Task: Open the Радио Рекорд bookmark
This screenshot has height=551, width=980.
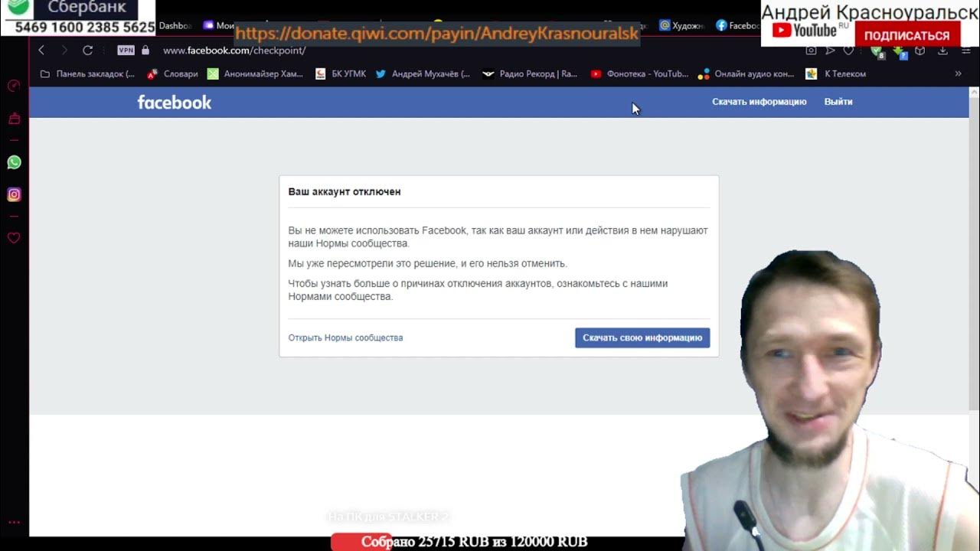Action: click(530, 74)
